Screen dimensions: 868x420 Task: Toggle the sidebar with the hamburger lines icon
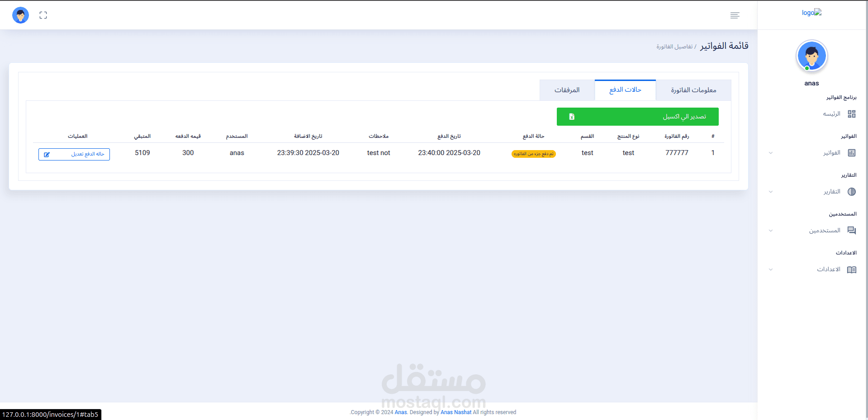click(735, 15)
